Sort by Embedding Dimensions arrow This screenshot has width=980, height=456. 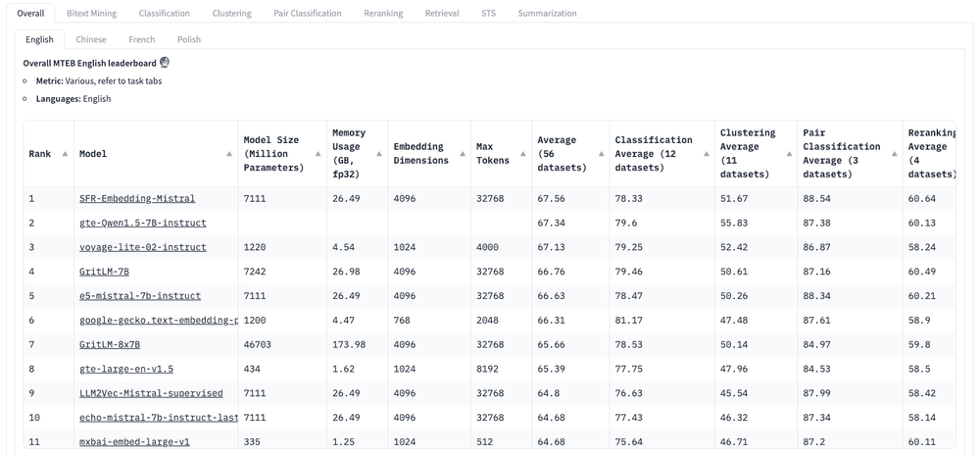(x=463, y=154)
